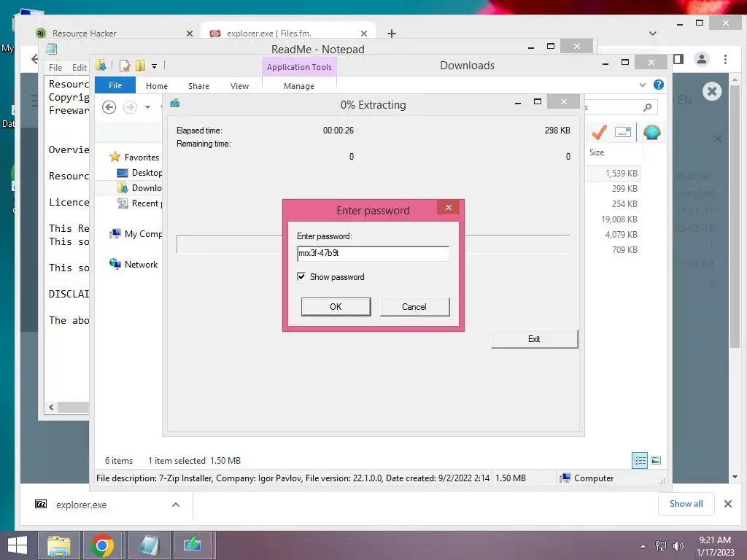
Task: Select the file sized 709 KB
Action: tap(624, 249)
